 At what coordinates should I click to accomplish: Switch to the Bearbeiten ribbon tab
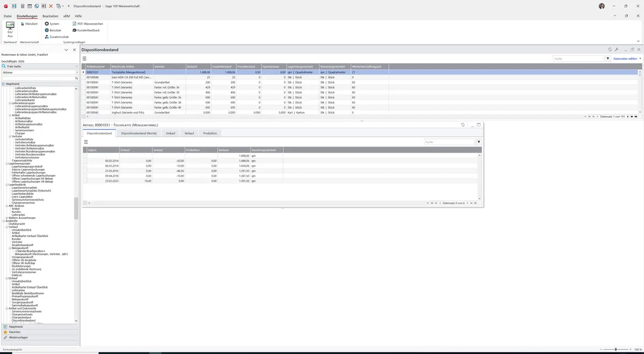(50, 16)
